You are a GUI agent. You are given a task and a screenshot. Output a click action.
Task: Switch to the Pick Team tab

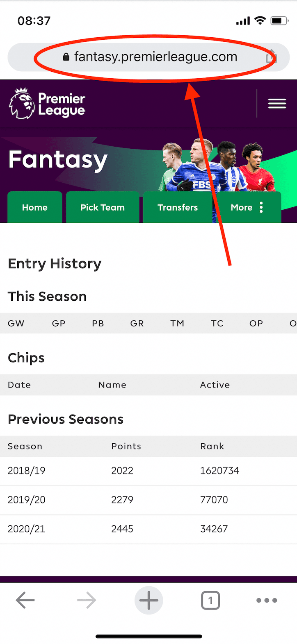103,207
